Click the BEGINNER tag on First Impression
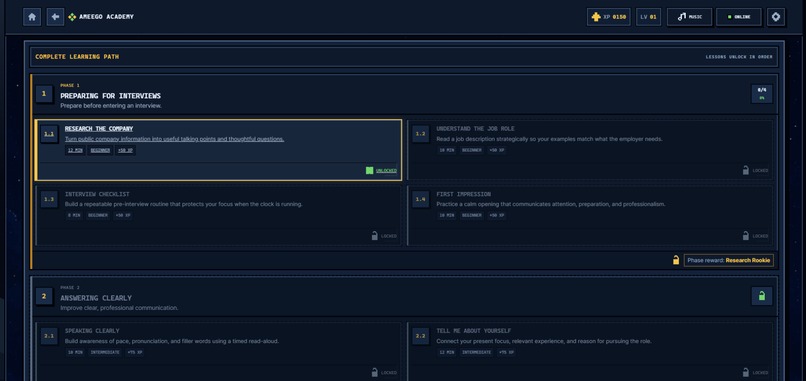The image size is (806, 381). tap(471, 215)
